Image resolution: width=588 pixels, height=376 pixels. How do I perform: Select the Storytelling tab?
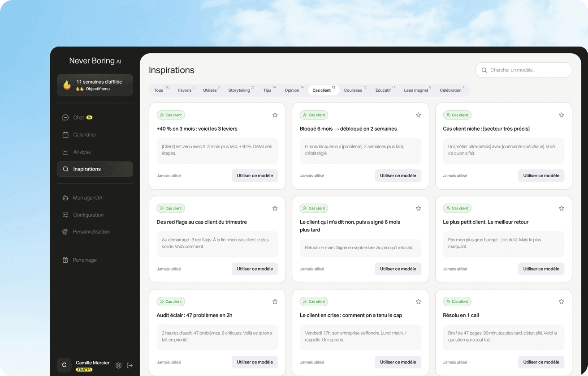coord(240,90)
